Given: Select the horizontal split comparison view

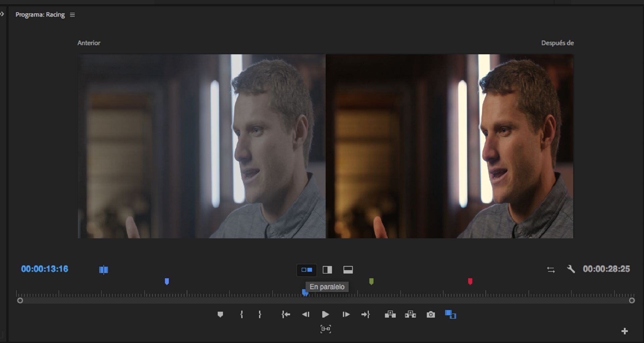Looking at the screenshot, I should coord(348,270).
